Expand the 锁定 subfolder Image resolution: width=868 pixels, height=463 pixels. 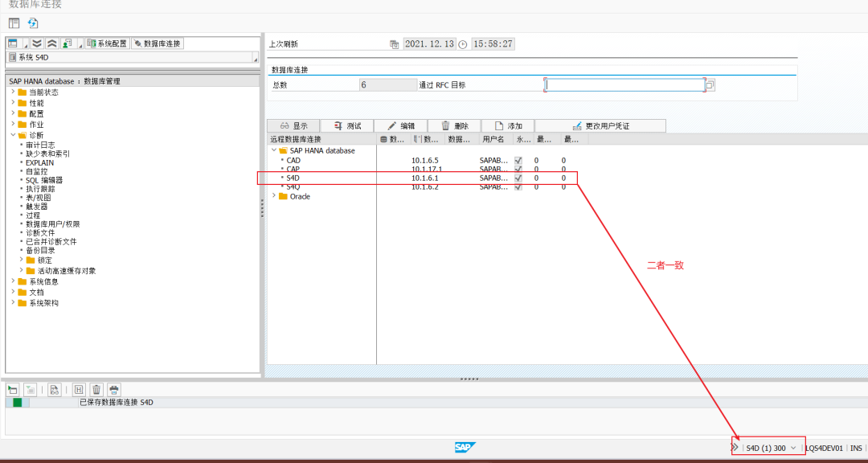click(x=22, y=260)
